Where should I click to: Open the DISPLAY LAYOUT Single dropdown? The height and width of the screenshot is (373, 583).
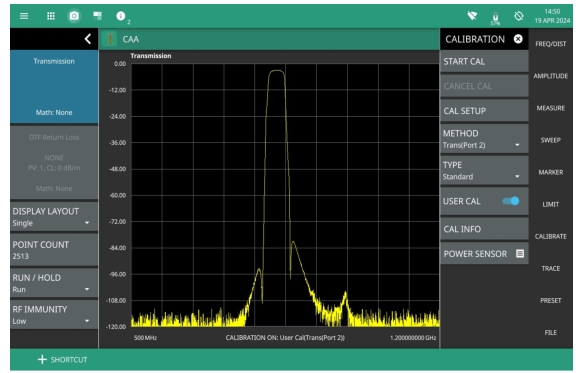(x=54, y=217)
